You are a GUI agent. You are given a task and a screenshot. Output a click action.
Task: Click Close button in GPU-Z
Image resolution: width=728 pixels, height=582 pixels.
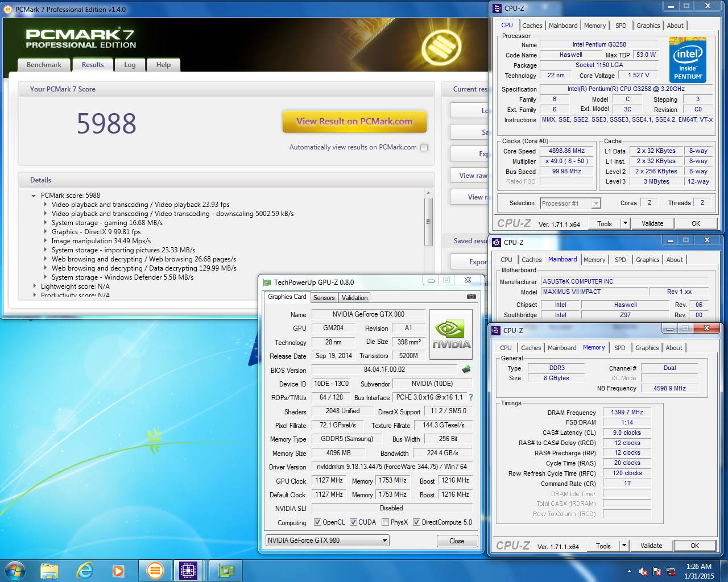(x=457, y=541)
